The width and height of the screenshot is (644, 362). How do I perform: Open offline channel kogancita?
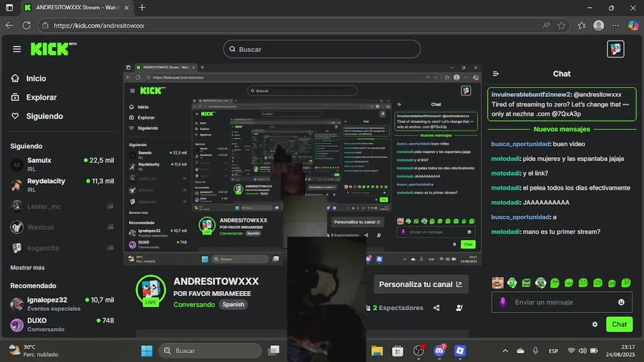(62, 248)
